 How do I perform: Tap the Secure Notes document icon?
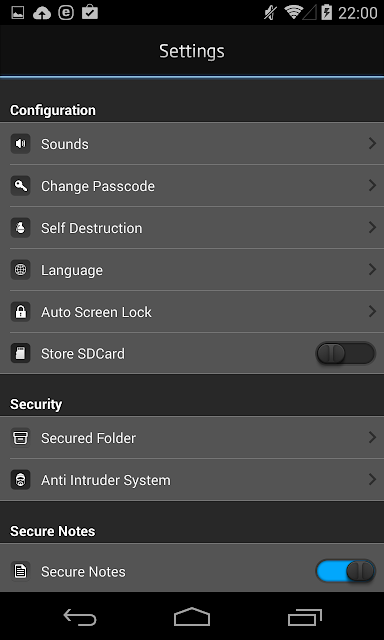(x=20, y=571)
